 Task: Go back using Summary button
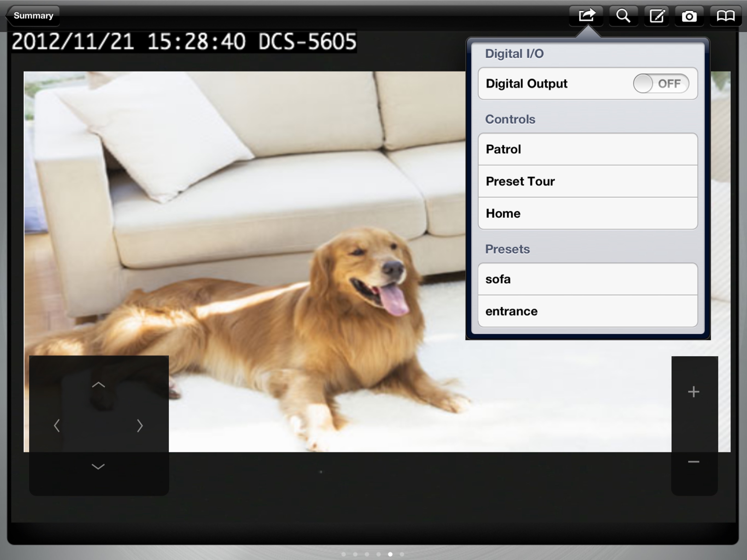point(33,16)
